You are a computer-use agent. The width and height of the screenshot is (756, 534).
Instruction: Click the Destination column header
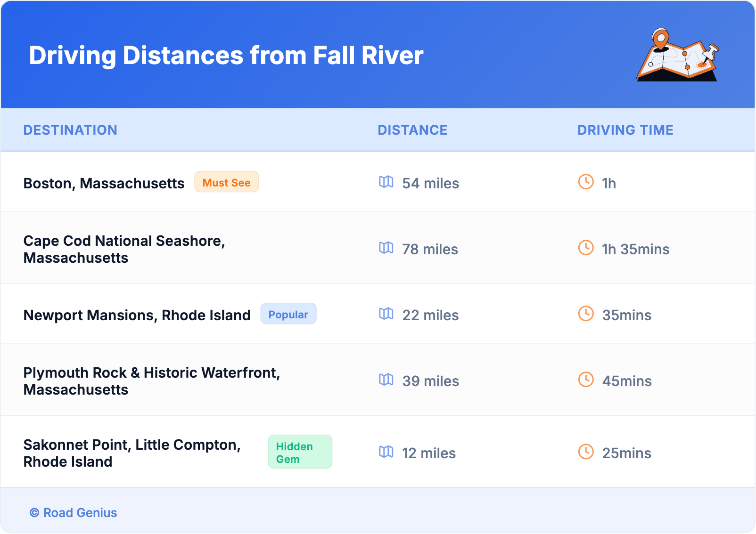(x=70, y=130)
